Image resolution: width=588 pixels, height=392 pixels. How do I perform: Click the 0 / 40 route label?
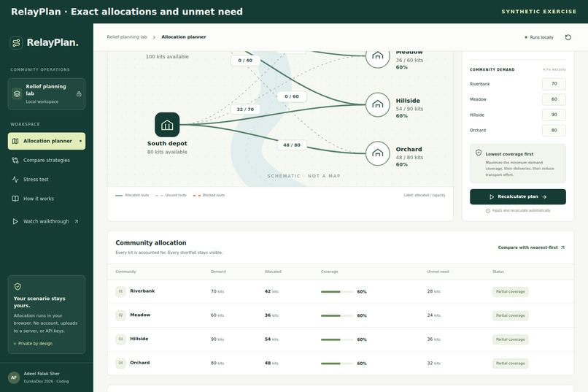coord(245,61)
